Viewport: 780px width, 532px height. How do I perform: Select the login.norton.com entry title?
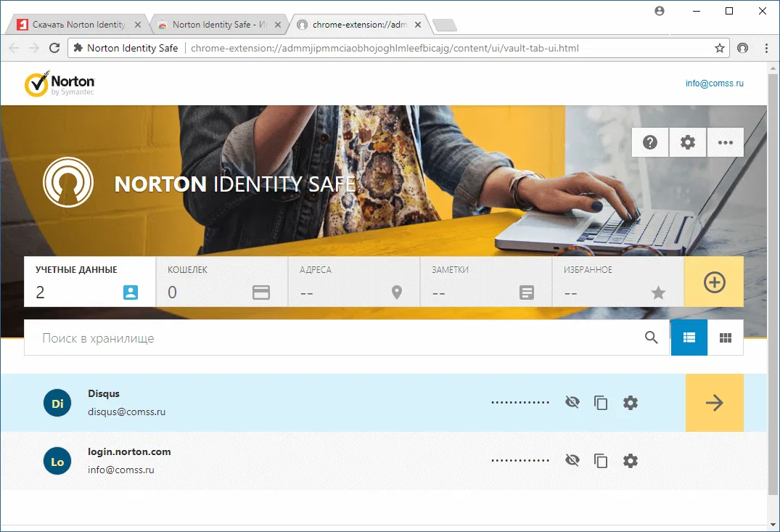click(129, 452)
